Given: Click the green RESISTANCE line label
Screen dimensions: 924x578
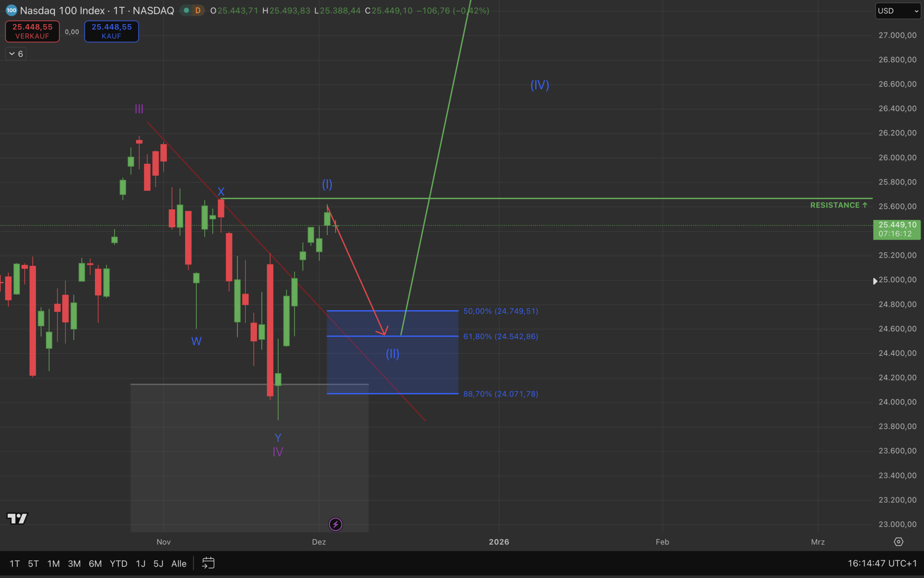Looking at the screenshot, I should coord(838,205).
